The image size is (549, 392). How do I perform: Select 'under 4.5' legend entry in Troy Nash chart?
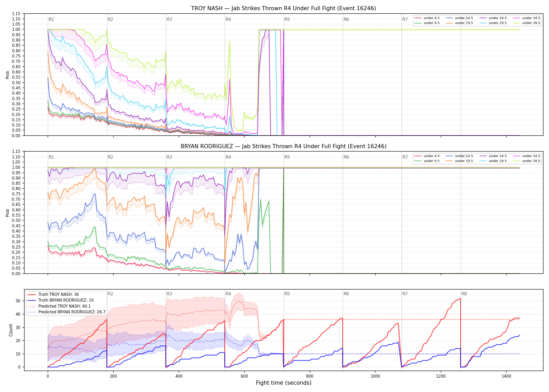(427, 18)
